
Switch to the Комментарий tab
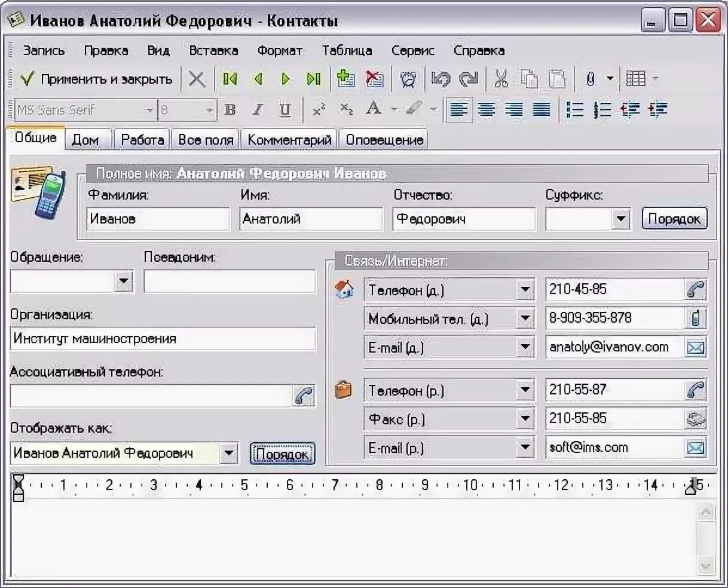pos(289,139)
